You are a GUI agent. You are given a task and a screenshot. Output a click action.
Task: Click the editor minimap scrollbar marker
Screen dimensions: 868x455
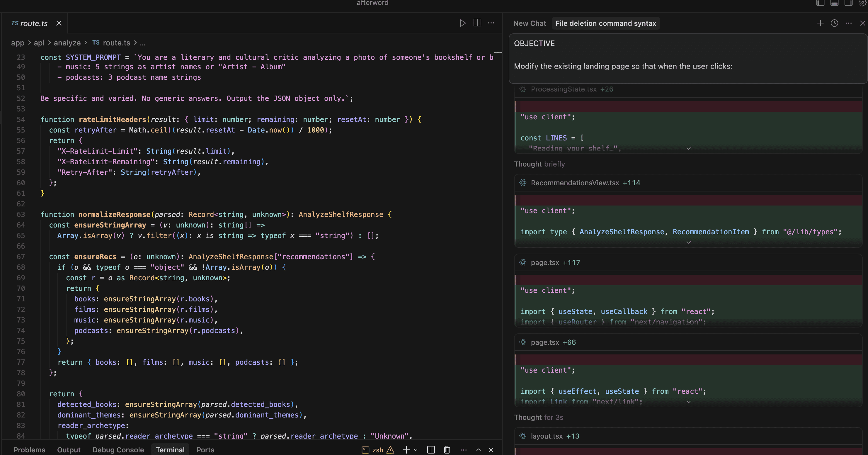coord(498,53)
